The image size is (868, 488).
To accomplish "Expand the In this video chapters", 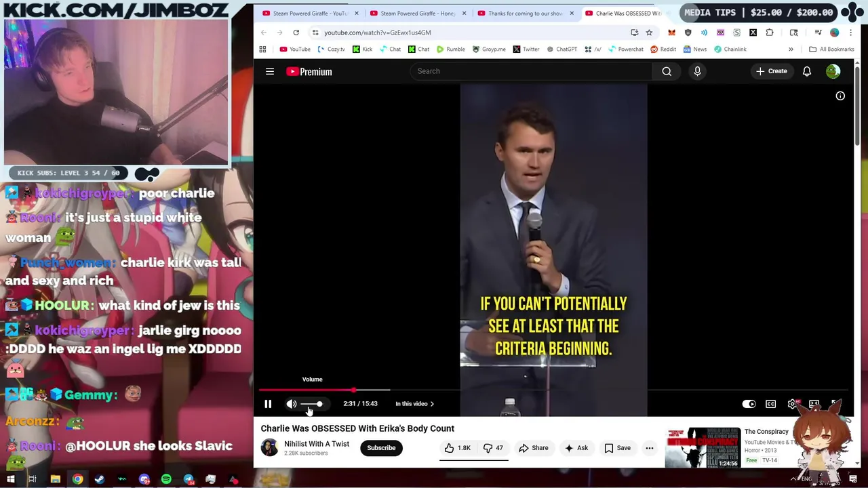I will point(414,404).
